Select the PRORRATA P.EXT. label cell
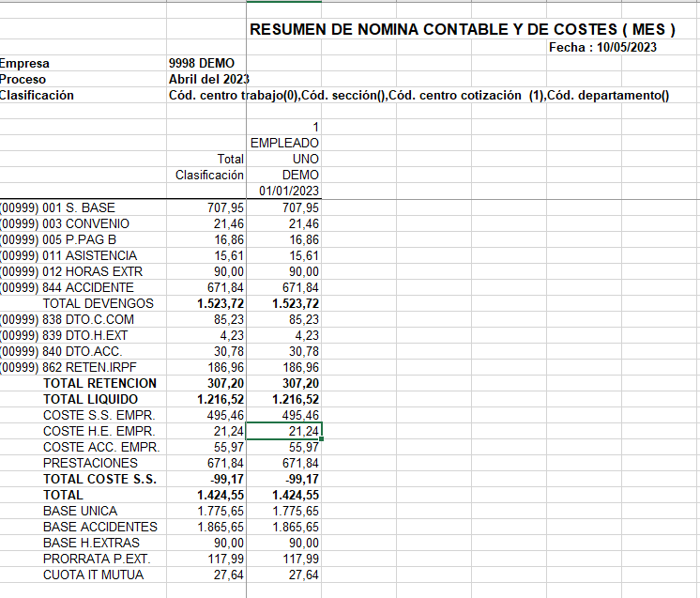The width and height of the screenshot is (700, 598). click(83, 559)
